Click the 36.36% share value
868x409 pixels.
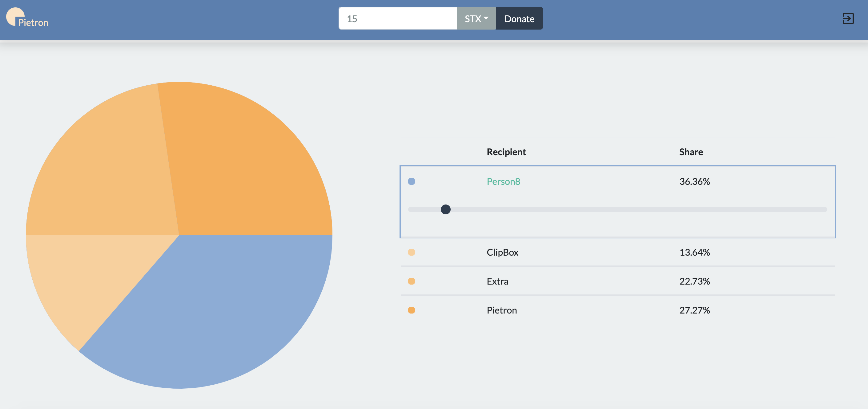tap(694, 181)
